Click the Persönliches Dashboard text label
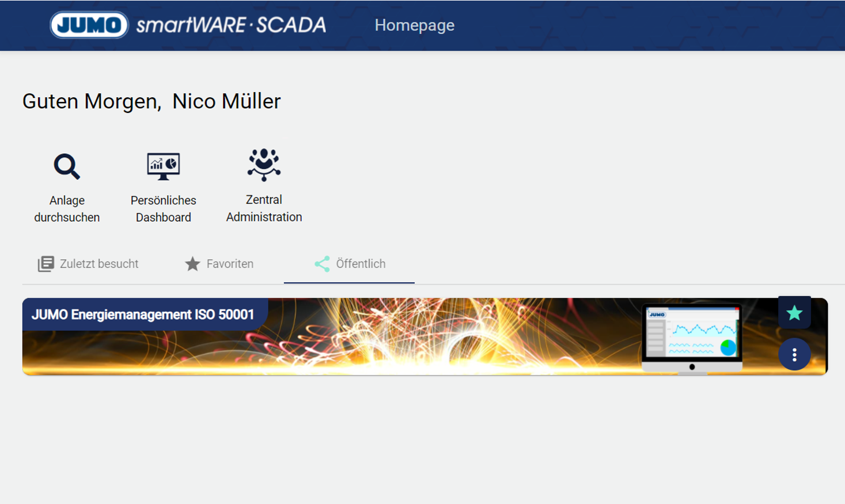The image size is (845, 504). pyautogui.click(x=163, y=209)
